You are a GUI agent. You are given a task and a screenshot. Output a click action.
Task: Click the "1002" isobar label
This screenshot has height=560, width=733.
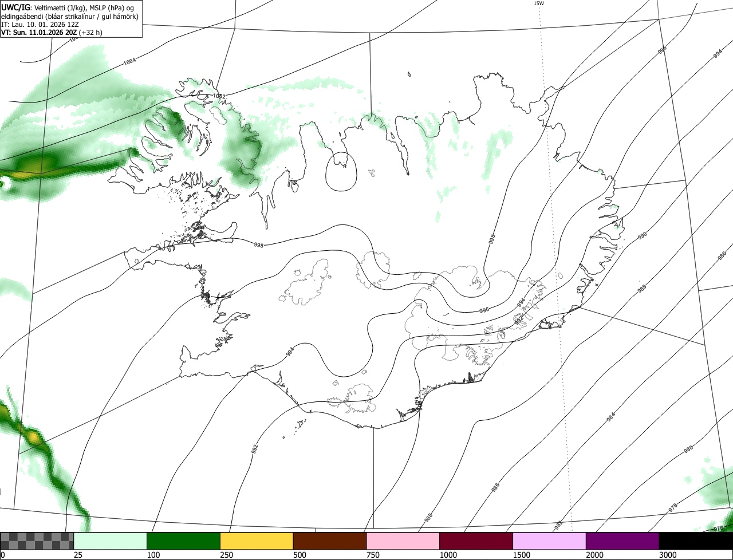[x=219, y=96]
